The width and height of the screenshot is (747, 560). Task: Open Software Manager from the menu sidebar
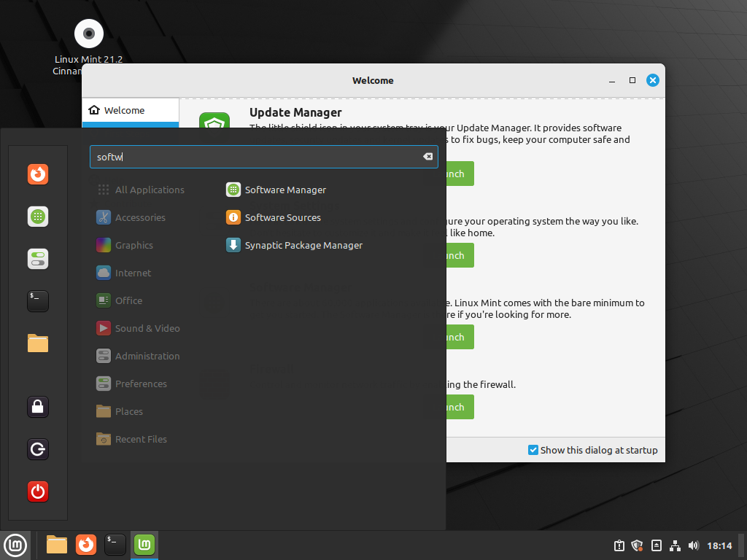point(37,216)
